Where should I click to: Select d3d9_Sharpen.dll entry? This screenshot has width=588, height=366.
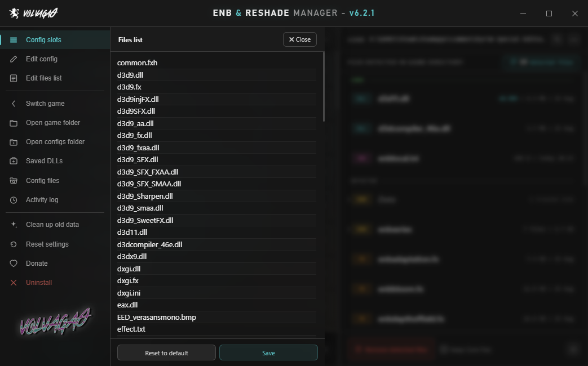pyautogui.click(x=216, y=196)
